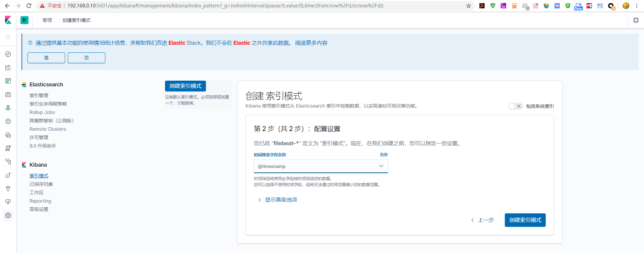
Task: Open 8.0 Upgrade Assistant item
Action: [x=43, y=146]
